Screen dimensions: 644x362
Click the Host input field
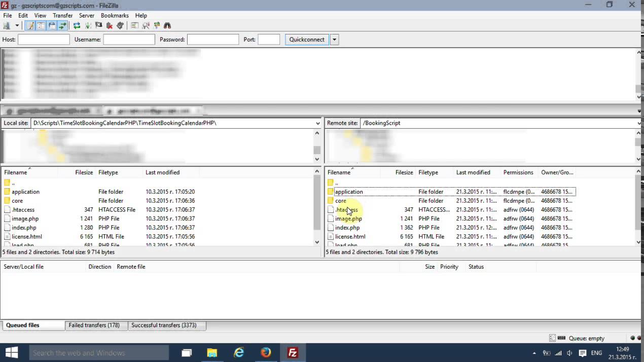point(44,40)
